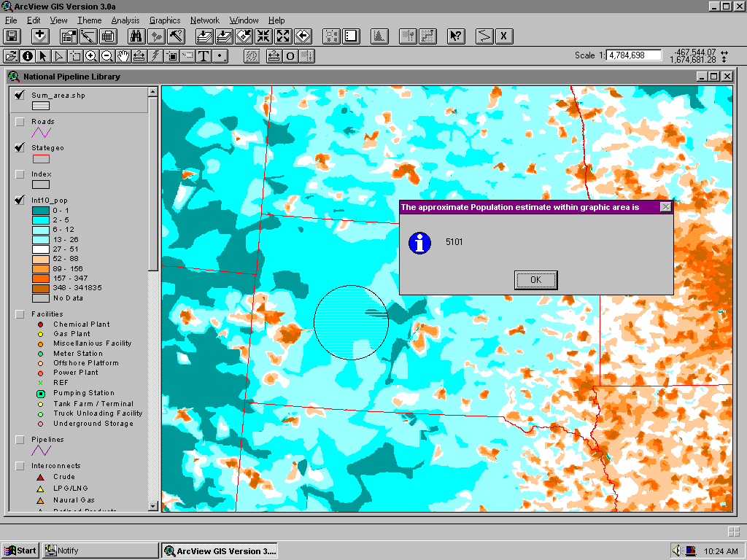The width and height of the screenshot is (747, 560).
Task: Click the hatched circle graphic on map
Action: pyautogui.click(x=351, y=322)
